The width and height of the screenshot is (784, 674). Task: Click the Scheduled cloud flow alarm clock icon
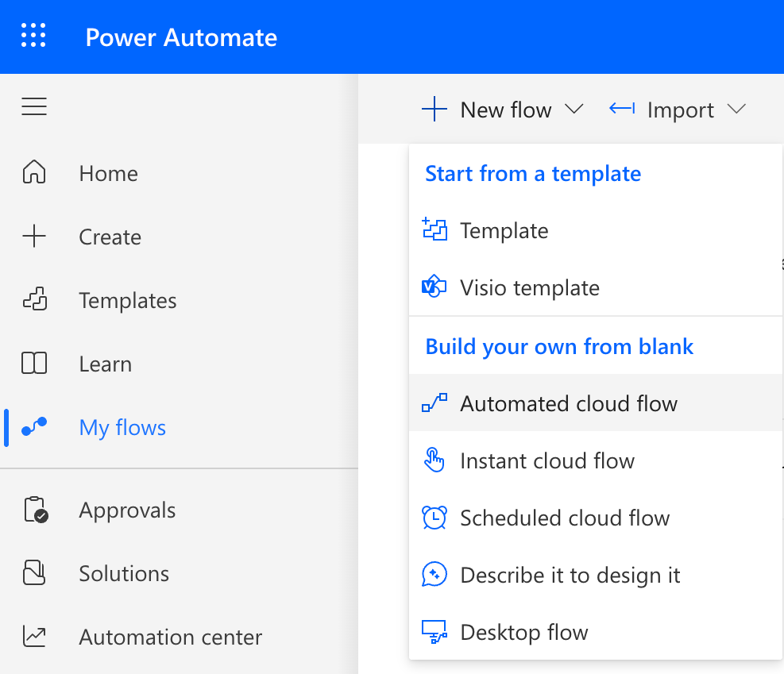[x=434, y=518]
